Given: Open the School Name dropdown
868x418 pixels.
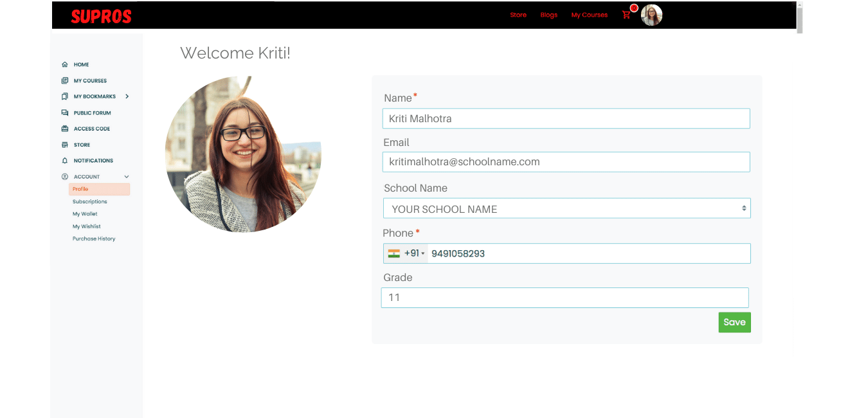Looking at the screenshot, I should coord(566,209).
